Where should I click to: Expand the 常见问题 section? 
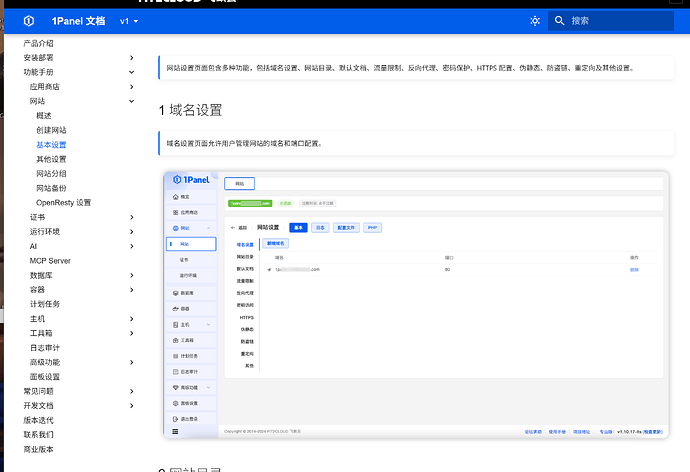click(132, 391)
